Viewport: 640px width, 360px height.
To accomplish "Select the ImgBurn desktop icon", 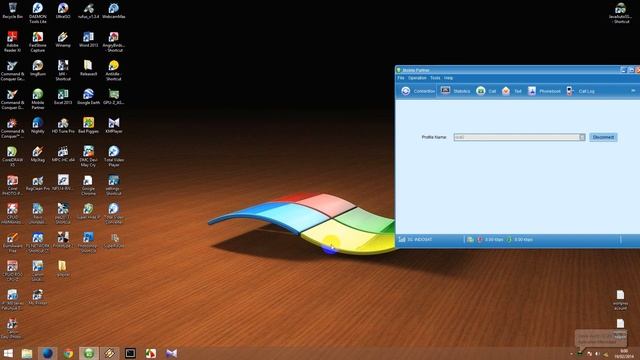I will click(x=38, y=68).
